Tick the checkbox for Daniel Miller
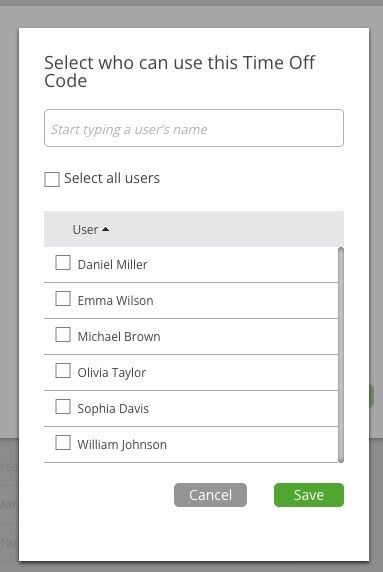The height and width of the screenshot is (572, 383). (x=63, y=263)
